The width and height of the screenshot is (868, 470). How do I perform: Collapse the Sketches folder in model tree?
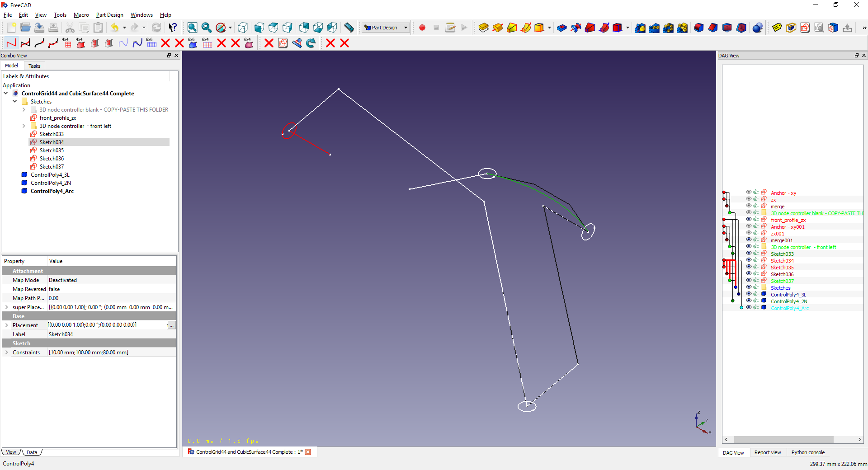click(15, 102)
